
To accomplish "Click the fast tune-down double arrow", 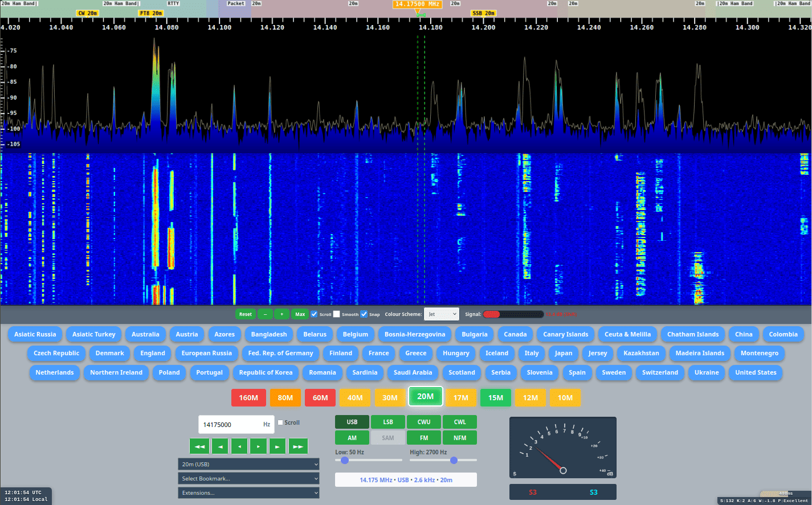I will pos(199,446).
